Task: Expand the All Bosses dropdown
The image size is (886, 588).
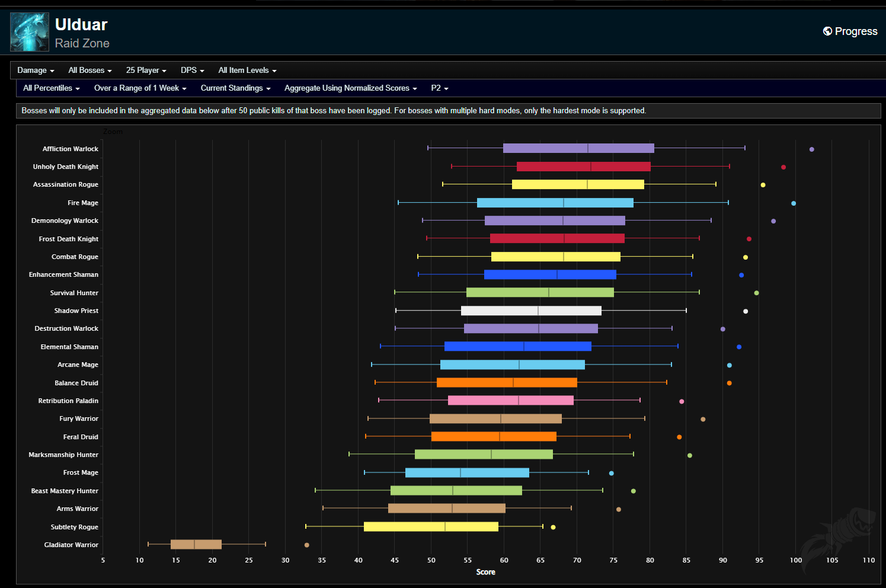Action: tap(90, 70)
